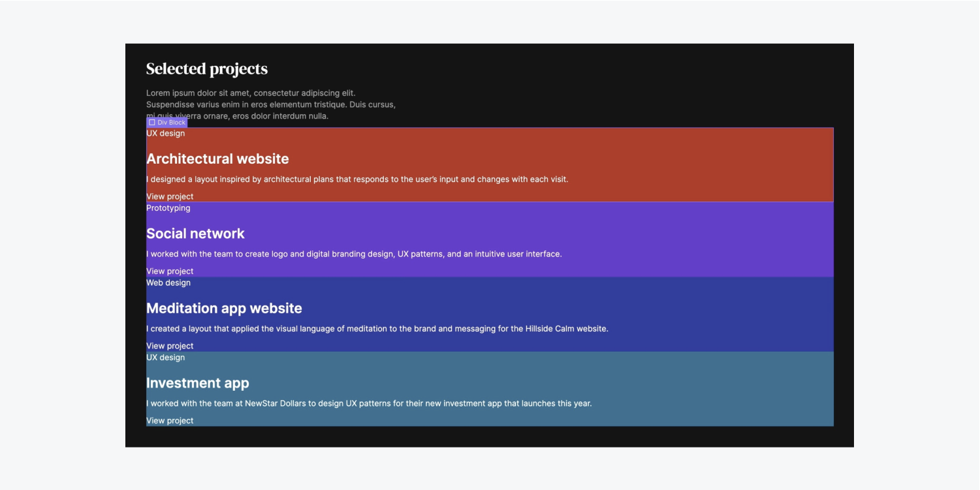Select the 'Social network' heading
Viewport: 980px width, 490px height.
pos(195,234)
